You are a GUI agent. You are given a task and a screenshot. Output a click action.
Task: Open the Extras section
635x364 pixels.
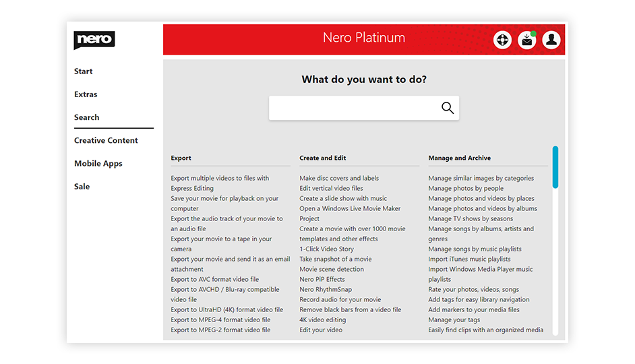86,94
